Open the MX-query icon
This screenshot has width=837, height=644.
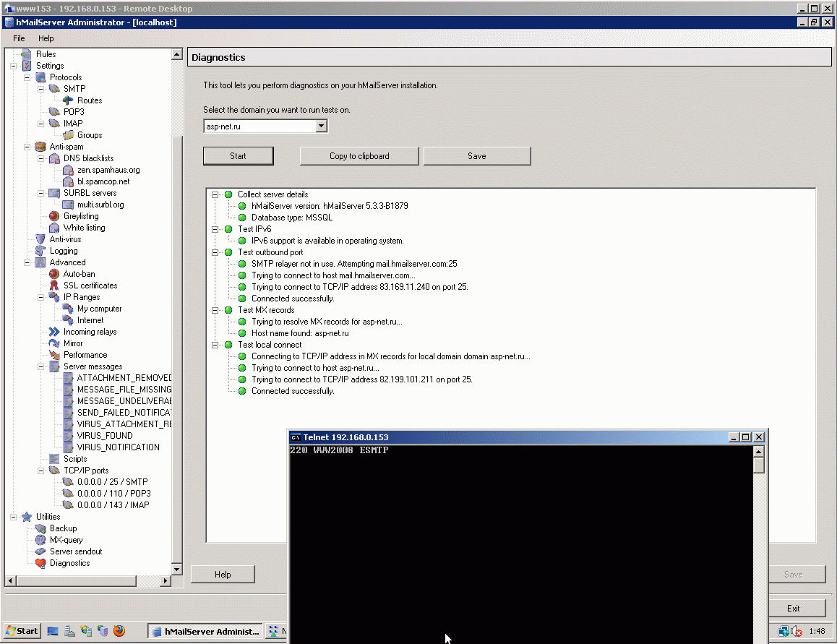pyautogui.click(x=40, y=540)
